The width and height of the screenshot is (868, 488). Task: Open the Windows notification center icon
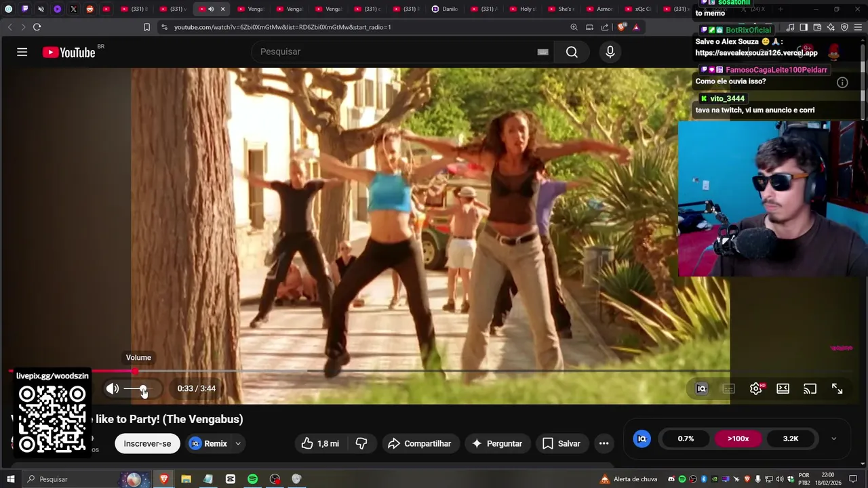[x=853, y=479]
